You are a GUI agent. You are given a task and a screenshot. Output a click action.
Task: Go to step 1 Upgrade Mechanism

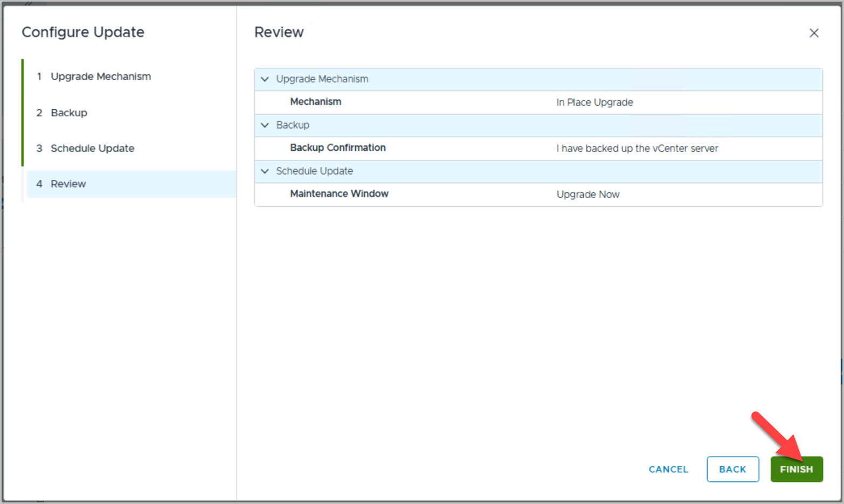[x=100, y=76]
